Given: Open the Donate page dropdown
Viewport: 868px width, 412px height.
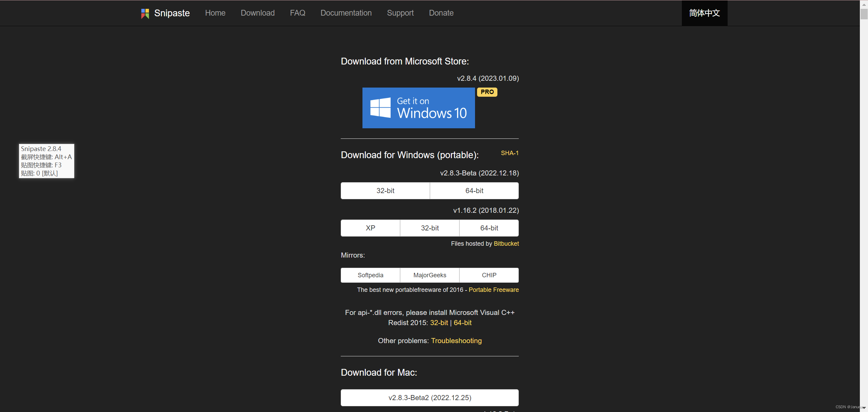Looking at the screenshot, I should click(x=441, y=13).
